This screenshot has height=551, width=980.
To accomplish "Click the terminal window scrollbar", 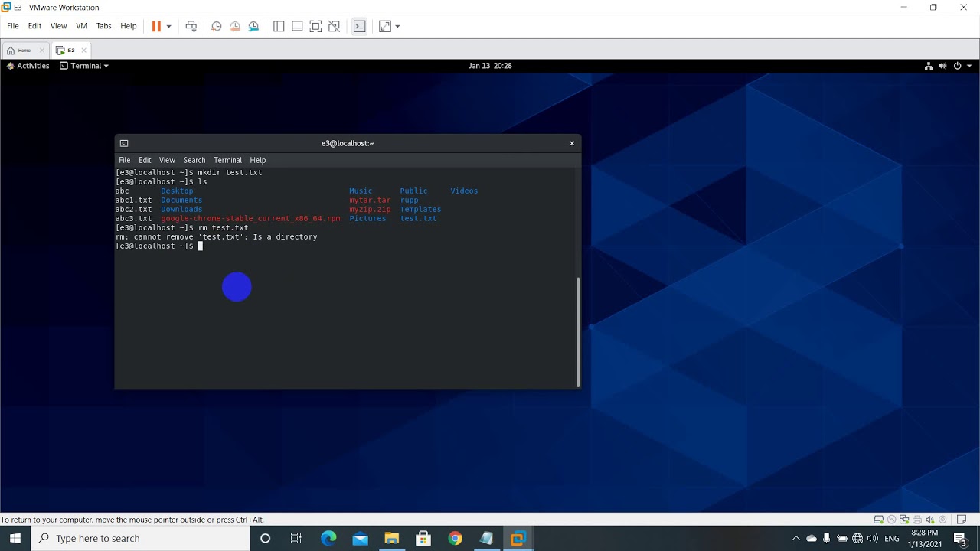I will coord(578,331).
